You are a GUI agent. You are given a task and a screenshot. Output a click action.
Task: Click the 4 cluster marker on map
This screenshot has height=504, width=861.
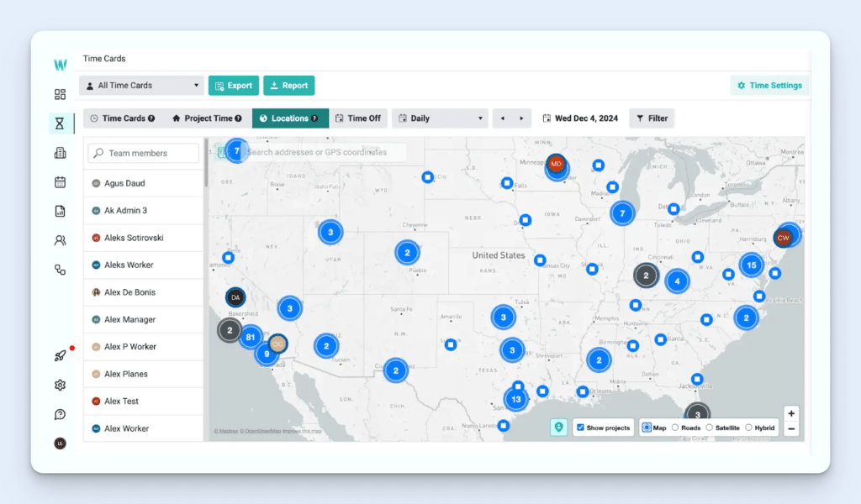coord(677,281)
